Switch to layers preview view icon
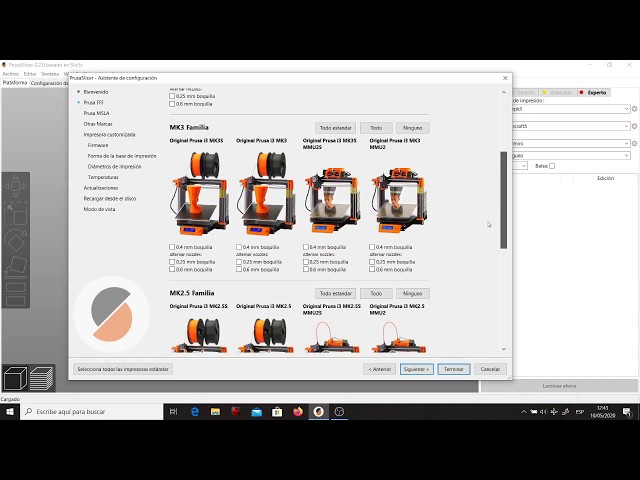 pyautogui.click(x=41, y=378)
